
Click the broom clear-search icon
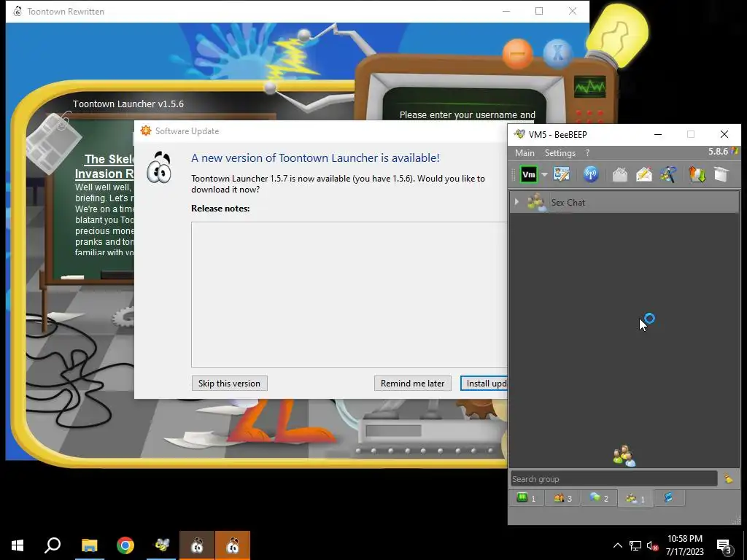[729, 478]
